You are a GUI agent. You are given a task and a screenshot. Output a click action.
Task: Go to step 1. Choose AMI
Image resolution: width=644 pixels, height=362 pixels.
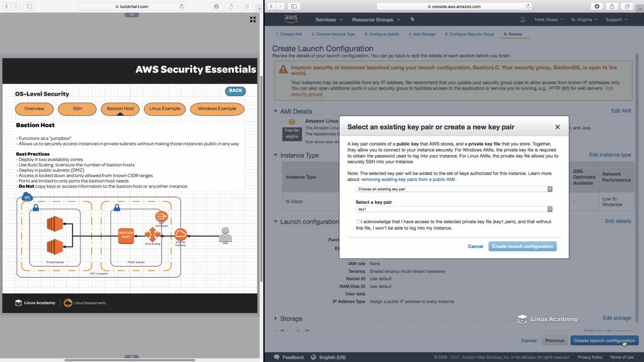pyautogui.click(x=289, y=34)
